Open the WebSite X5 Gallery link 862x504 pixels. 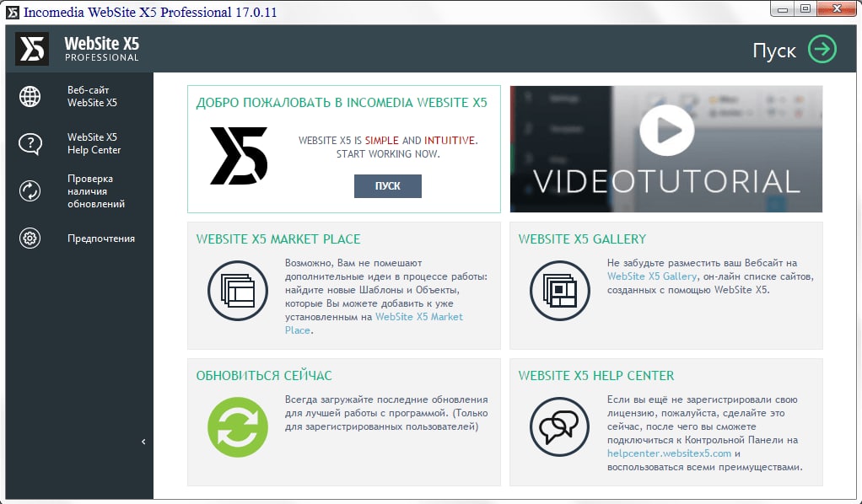pyautogui.click(x=651, y=276)
